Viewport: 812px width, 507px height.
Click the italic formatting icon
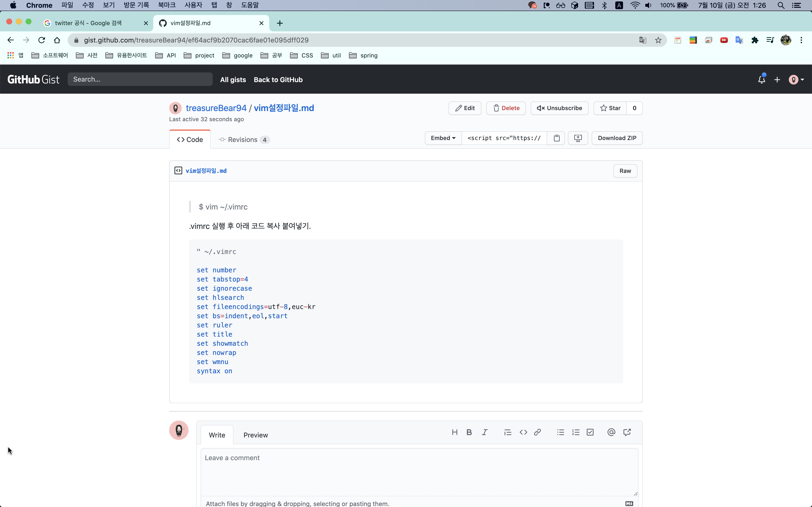click(485, 432)
